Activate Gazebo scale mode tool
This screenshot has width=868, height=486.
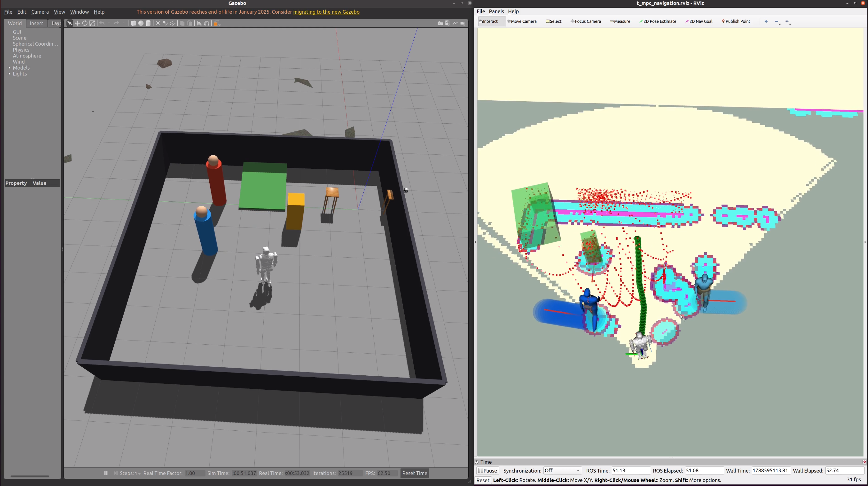coord(92,23)
